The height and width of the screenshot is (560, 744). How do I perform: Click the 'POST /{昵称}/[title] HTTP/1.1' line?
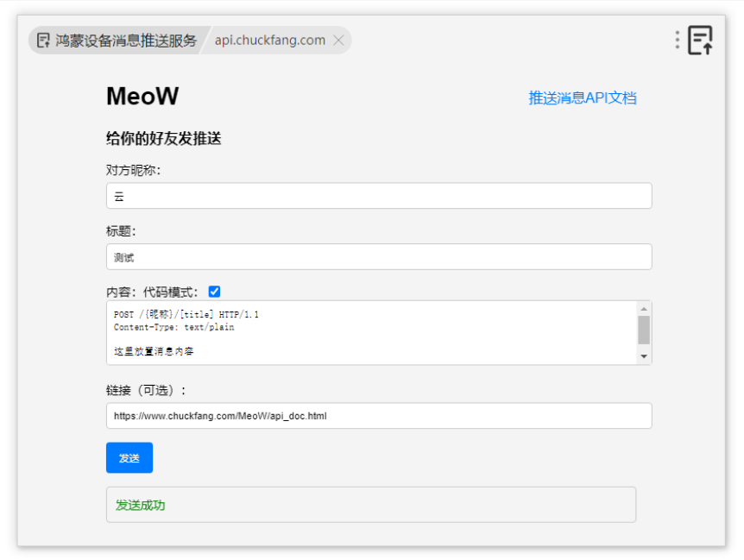click(x=186, y=314)
